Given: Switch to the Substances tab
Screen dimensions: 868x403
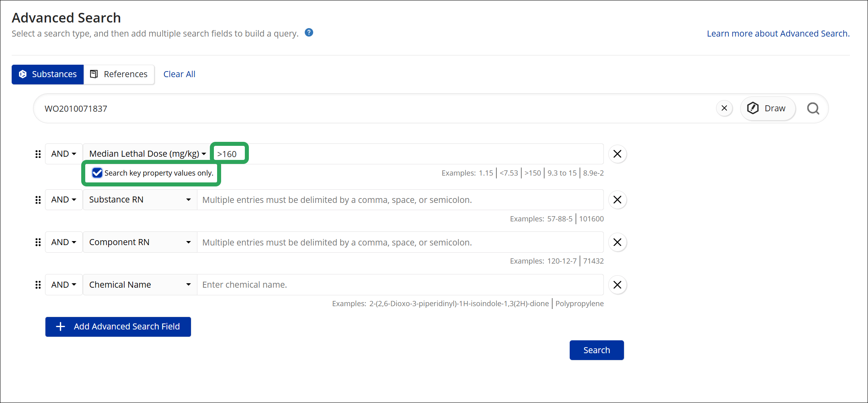Looking at the screenshot, I should 48,74.
